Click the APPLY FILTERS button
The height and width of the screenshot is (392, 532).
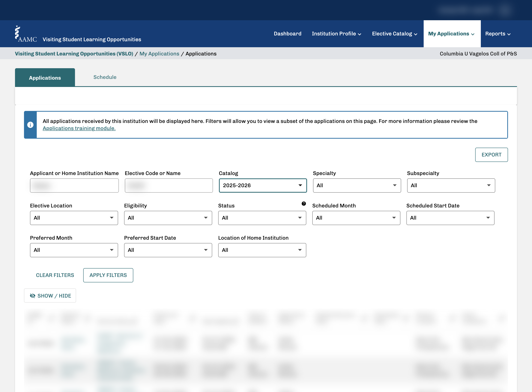(x=108, y=275)
